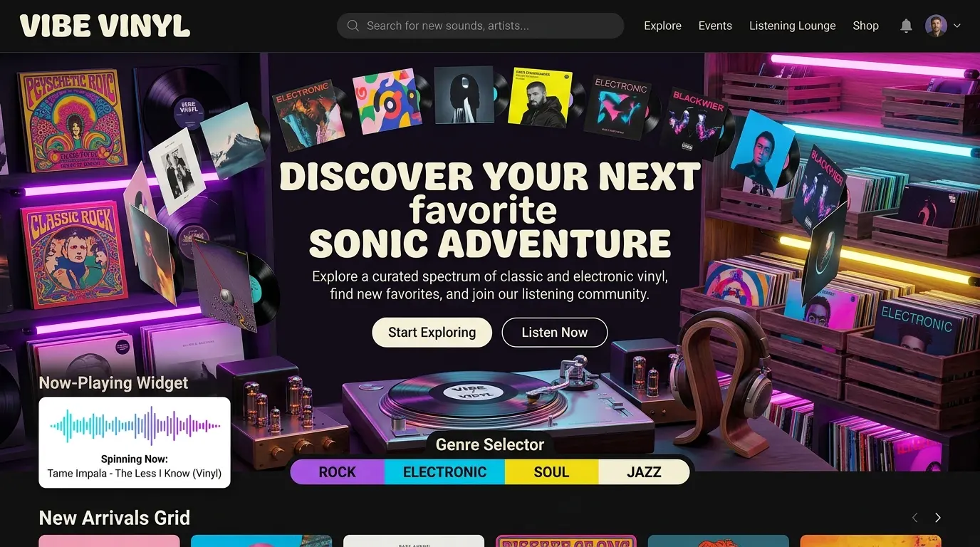Click the audio waveform in Now-Playing widget
980x547 pixels.
click(135, 426)
